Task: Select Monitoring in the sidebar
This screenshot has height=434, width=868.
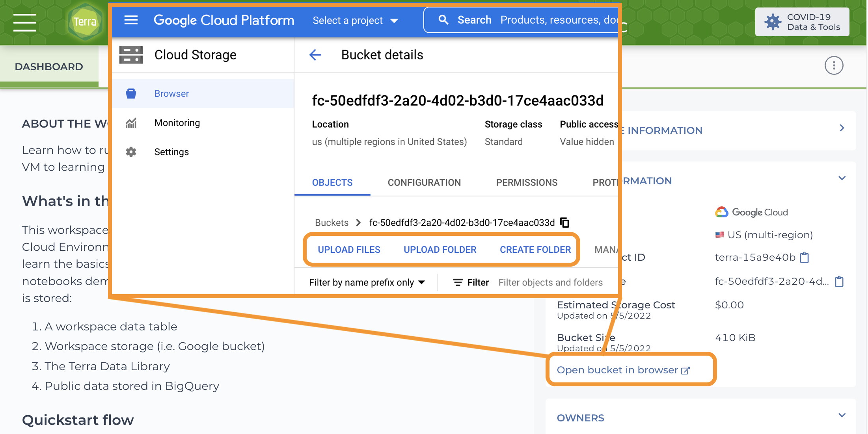Action: [203, 123]
